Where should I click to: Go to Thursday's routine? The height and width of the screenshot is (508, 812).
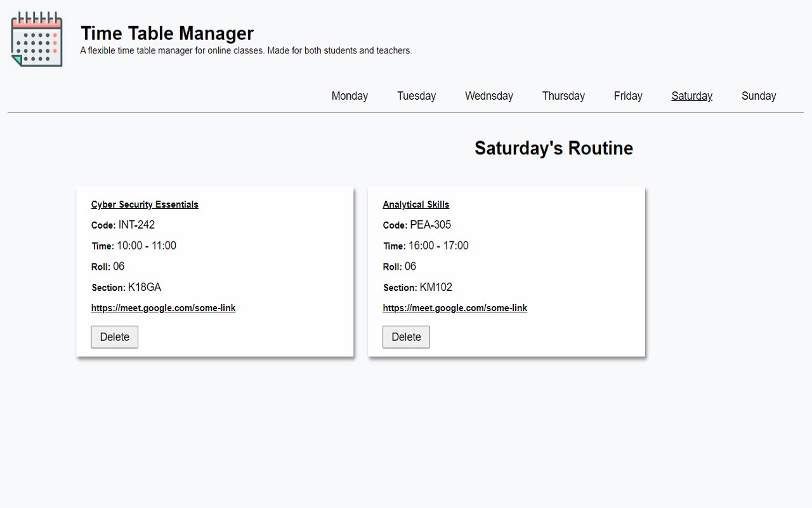563,96
